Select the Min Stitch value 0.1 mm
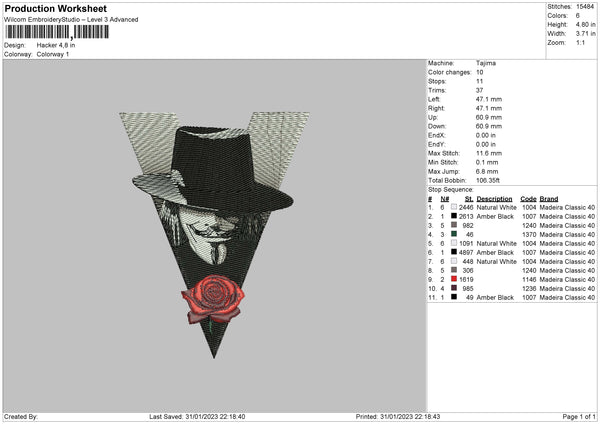Screen dimensions: 600x424 [x=487, y=162]
